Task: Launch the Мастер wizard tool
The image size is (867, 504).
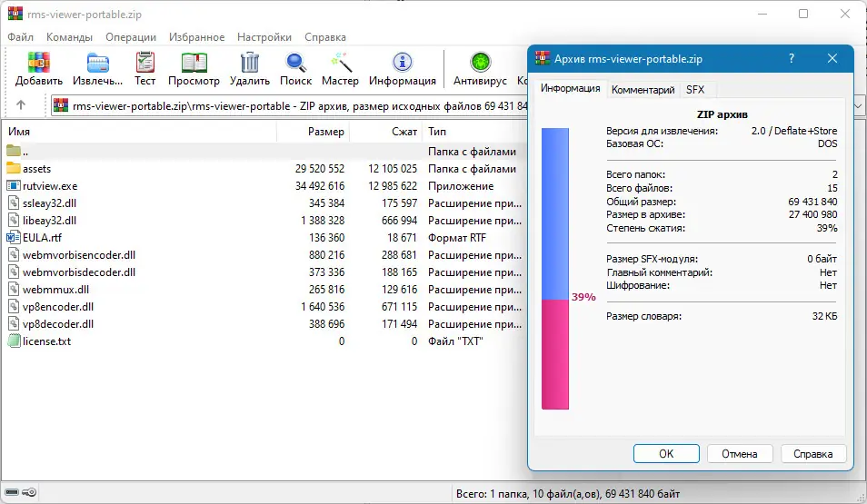Action: tap(340, 63)
